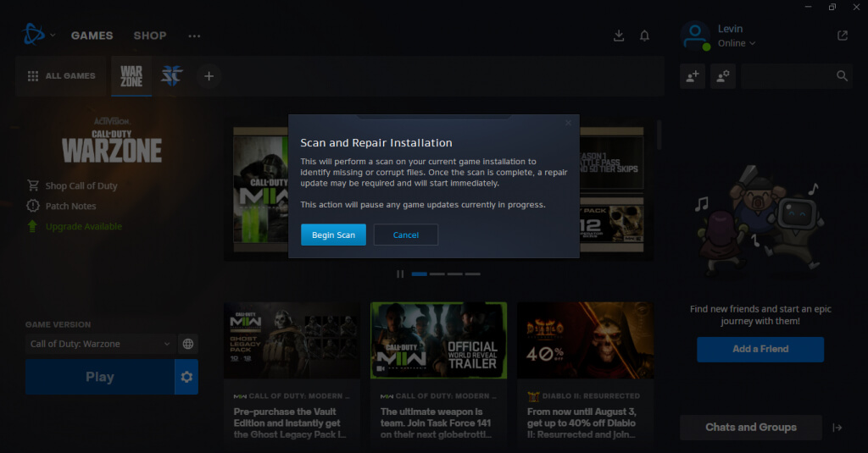The image size is (868, 453).
Task: Select the third carousel slide indicator
Action: tap(454, 273)
